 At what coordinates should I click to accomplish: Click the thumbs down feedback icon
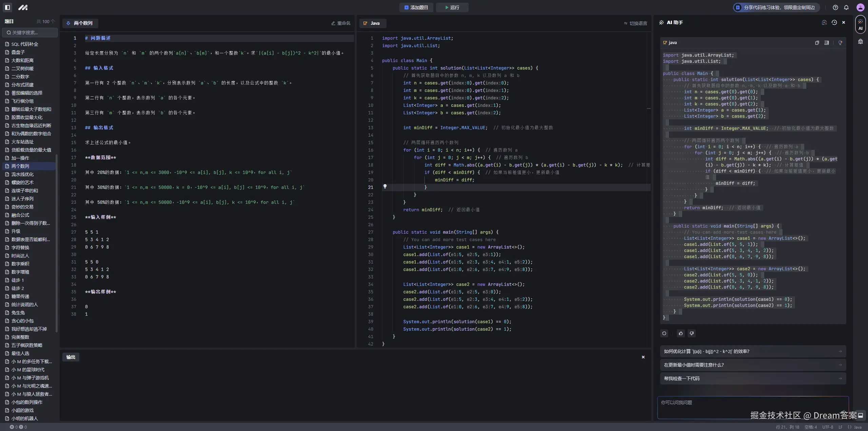point(692,333)
